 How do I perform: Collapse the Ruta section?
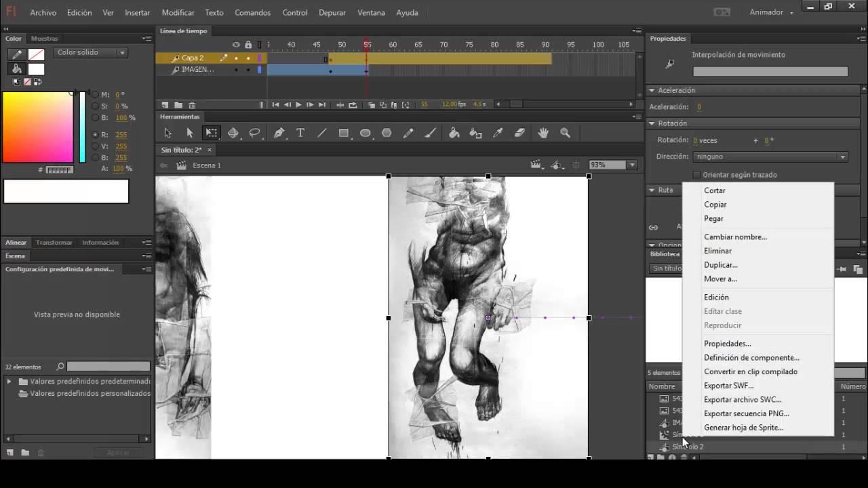652,190
